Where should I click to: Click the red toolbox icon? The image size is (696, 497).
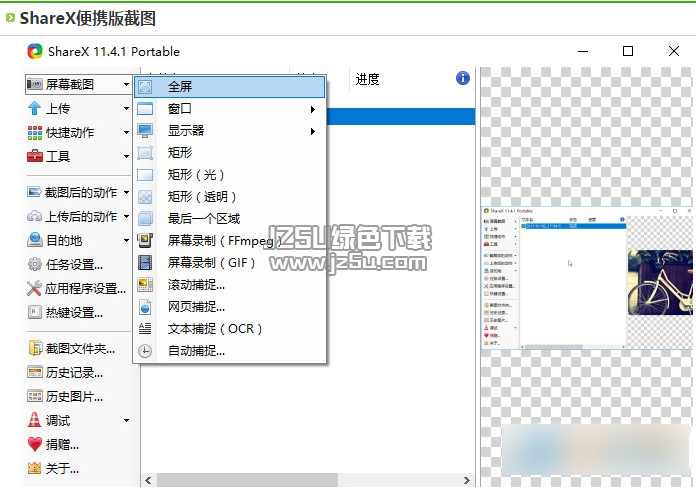pos(35,156)
